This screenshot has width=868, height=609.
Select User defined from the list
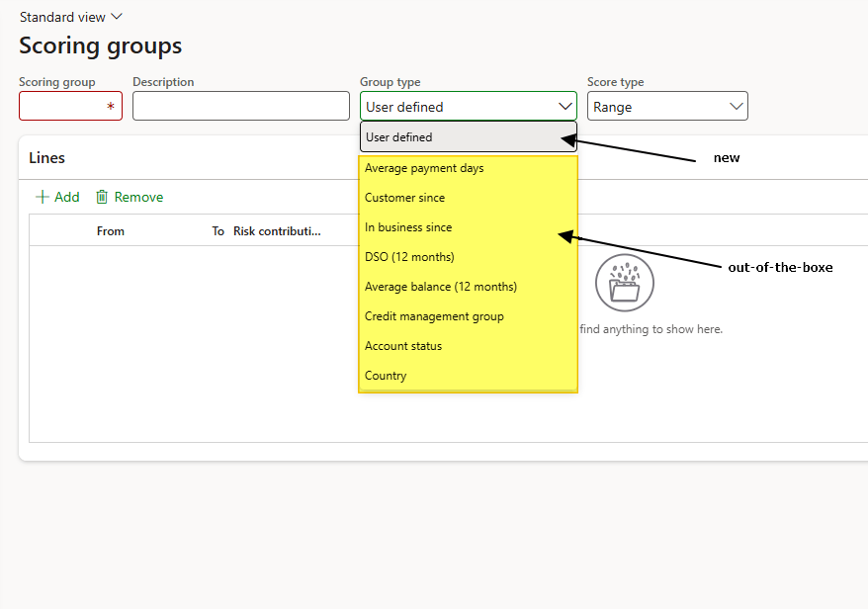coord(468,137)
